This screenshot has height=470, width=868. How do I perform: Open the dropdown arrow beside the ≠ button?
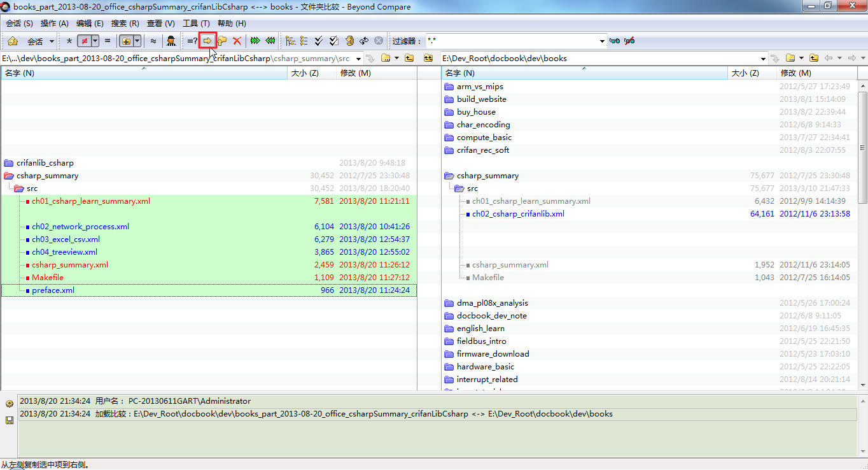coord(95,41)
